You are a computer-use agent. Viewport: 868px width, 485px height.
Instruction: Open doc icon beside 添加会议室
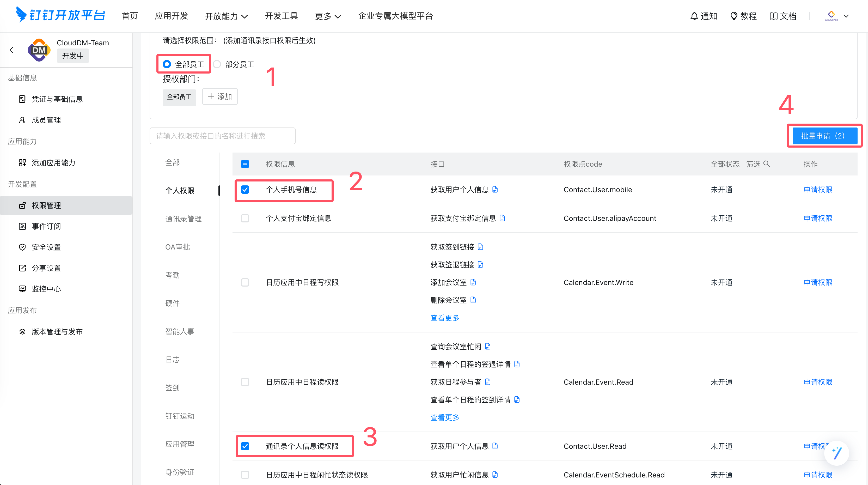(x=473, y=282)
